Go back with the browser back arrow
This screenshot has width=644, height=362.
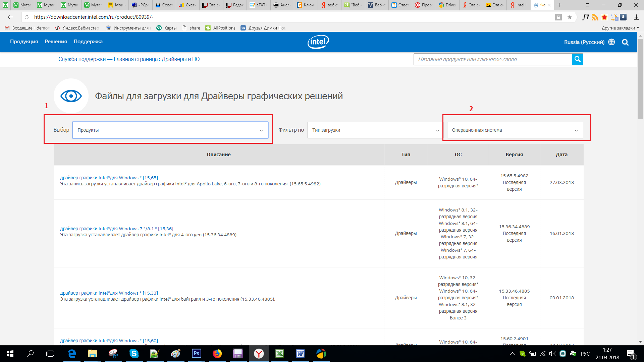pyautogui.click(x=10, y=17)
